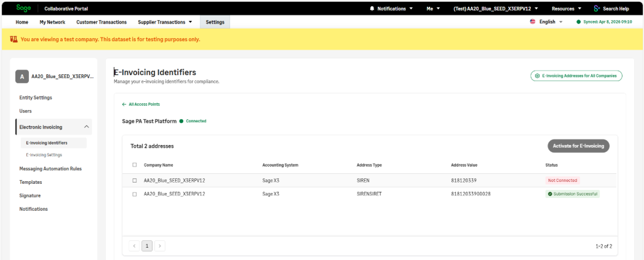Open E-Invoicing Settings in the sidebar
This screenshot has width=644, height=260.
[44, 155]
